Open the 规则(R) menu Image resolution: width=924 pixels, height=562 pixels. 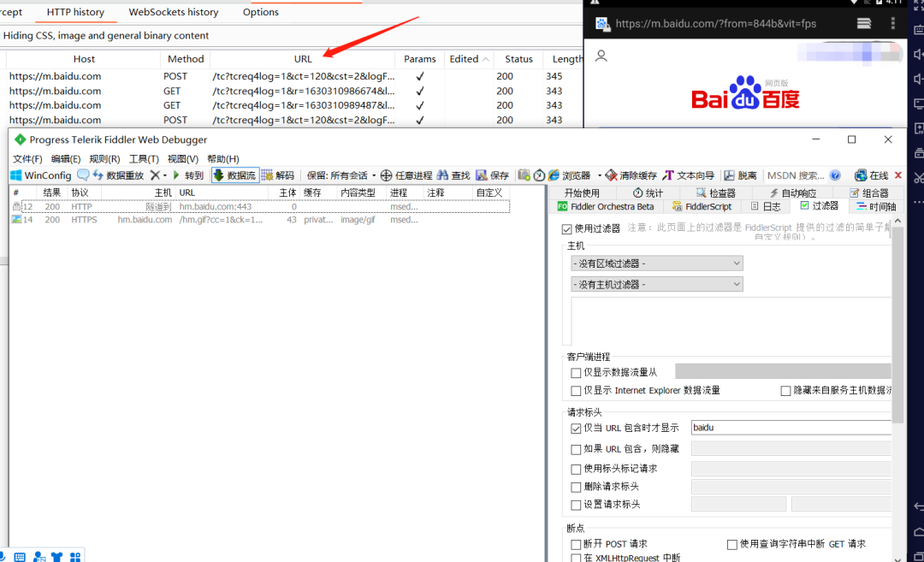pyautogui.click(x=104, y=159)
